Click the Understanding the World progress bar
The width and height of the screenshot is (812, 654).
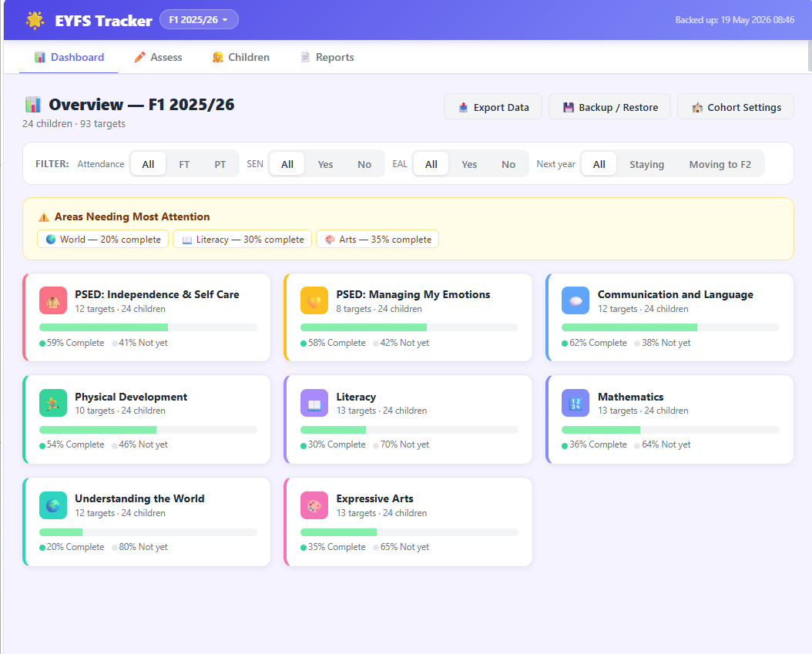click(148, 532)
